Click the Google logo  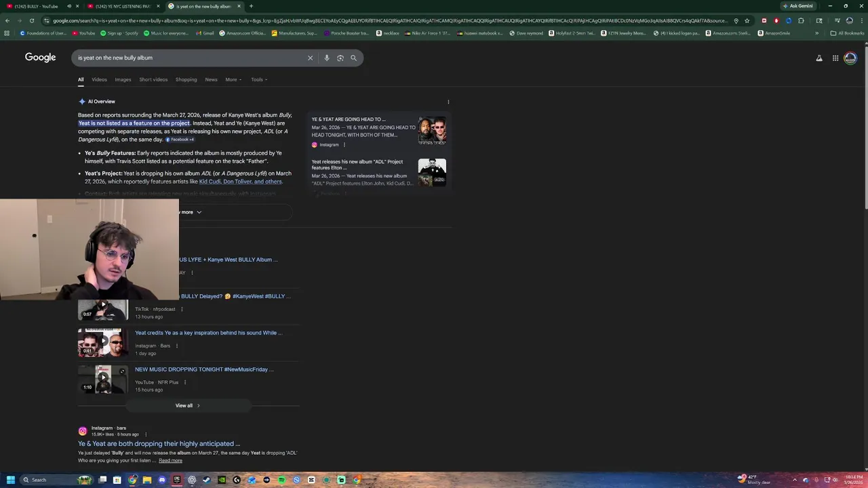click(40, 58)
